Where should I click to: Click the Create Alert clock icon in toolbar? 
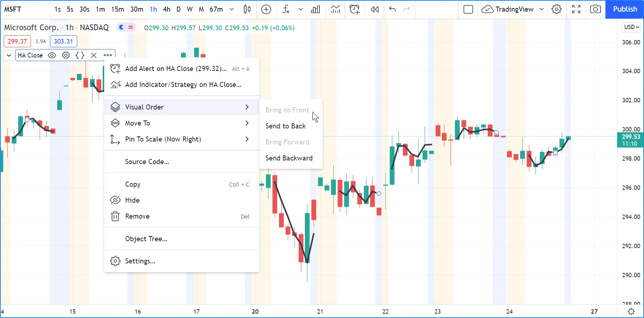pyautogui.click(x=354, y=9)
